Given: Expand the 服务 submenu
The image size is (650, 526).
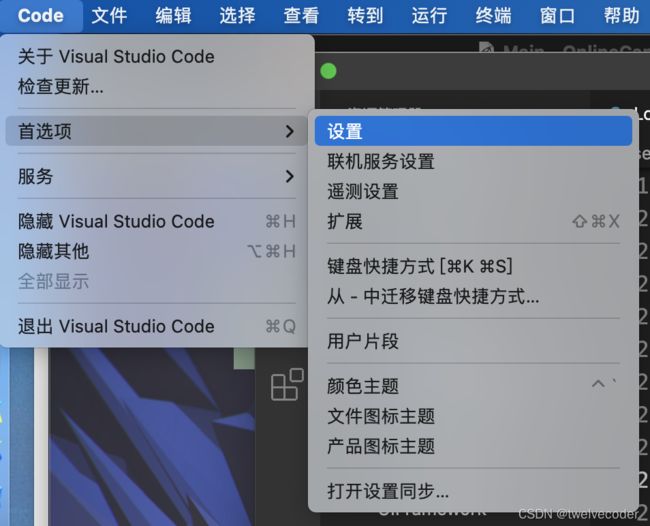Looking at the screenshot, I should tap(157, 176).
